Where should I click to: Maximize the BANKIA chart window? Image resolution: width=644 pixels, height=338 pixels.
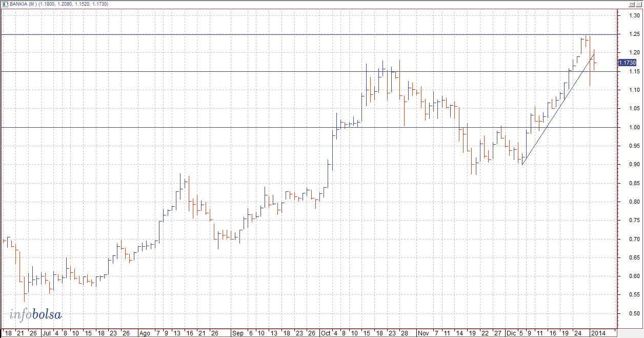tap(633, 4)
